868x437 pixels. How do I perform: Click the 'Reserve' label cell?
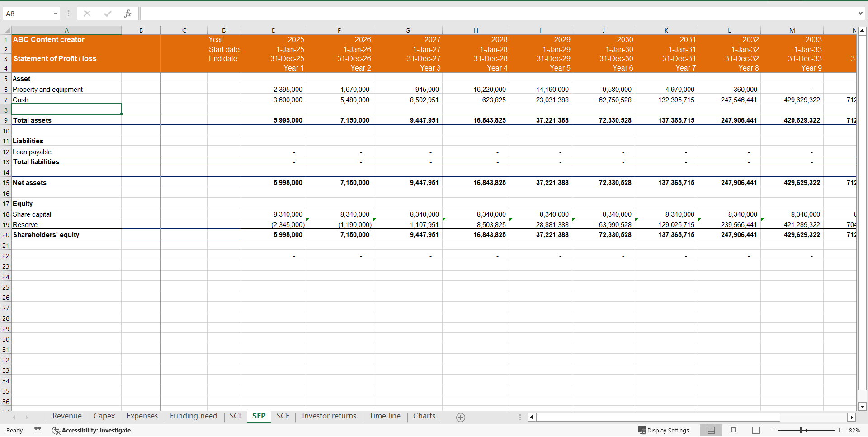[66, 225]
